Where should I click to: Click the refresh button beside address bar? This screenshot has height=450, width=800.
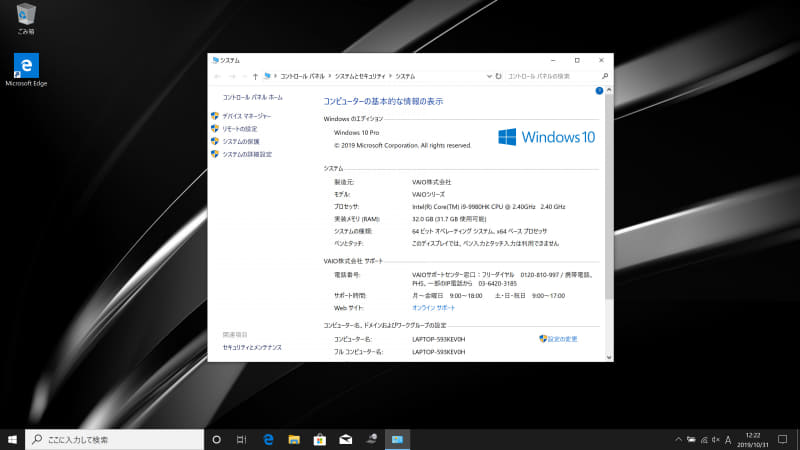[498, 77]
